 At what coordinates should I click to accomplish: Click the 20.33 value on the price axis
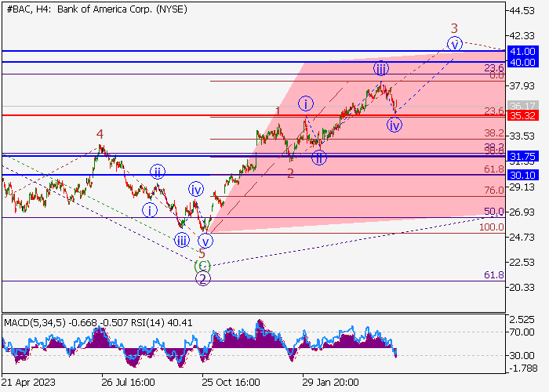click(x=522, y=288)
